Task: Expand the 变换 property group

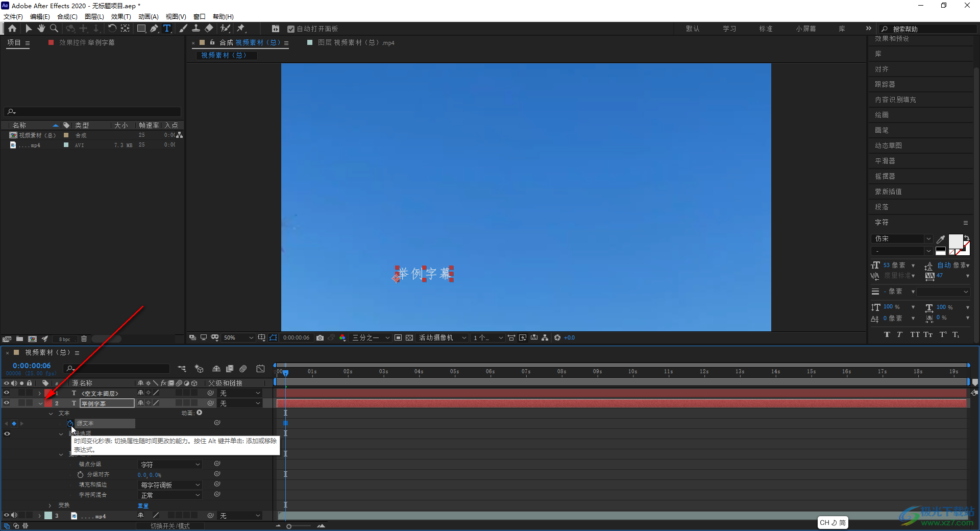Action: (50, 505)
